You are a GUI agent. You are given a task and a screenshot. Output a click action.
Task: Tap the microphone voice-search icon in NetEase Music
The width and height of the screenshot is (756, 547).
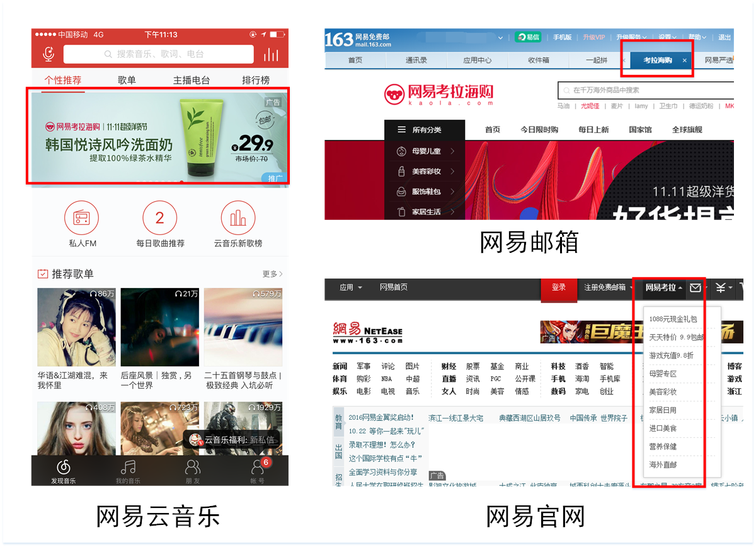[49, 55]
